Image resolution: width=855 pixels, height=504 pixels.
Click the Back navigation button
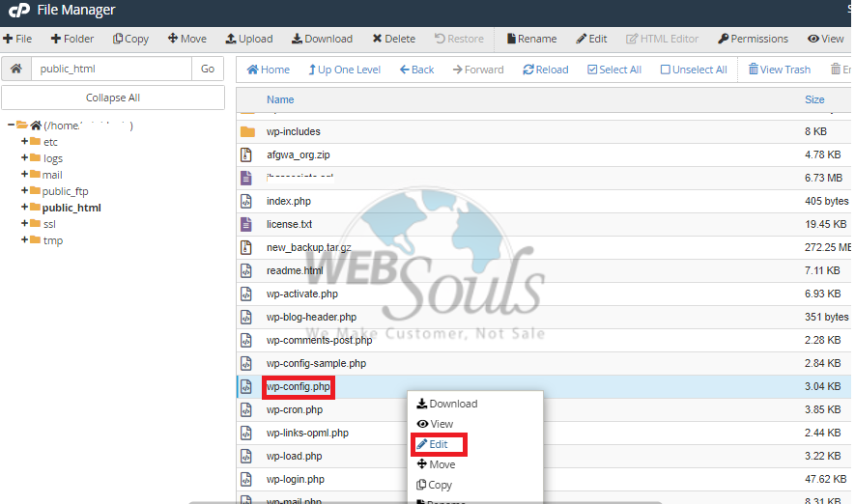[417, 70]
